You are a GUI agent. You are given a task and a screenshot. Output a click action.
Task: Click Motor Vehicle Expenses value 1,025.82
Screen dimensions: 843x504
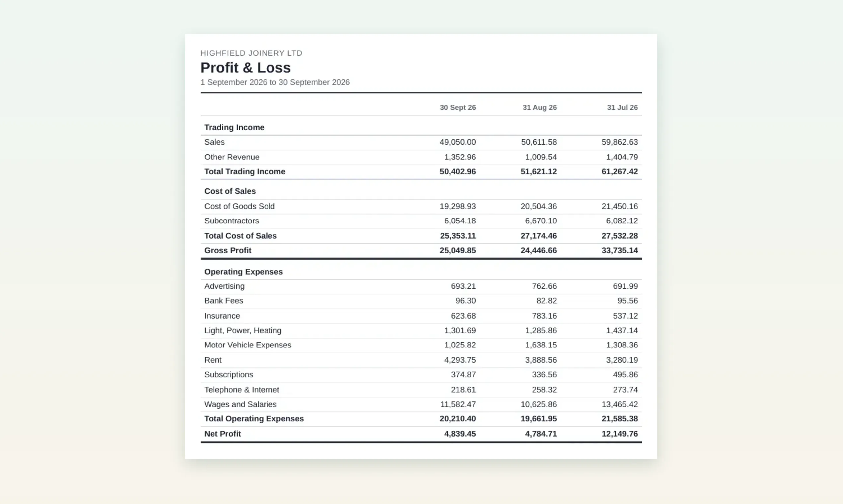tap(460, 345)
